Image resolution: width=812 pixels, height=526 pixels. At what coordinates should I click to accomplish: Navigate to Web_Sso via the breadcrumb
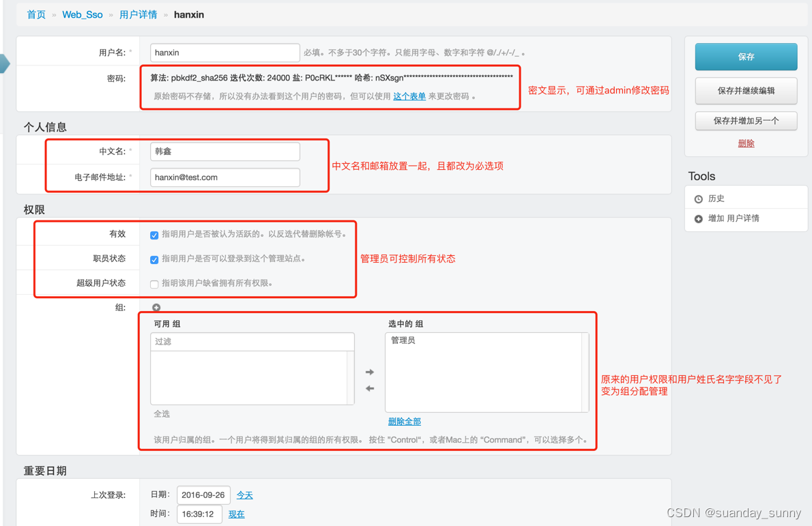pyautogui.click(x=82, y=14)
